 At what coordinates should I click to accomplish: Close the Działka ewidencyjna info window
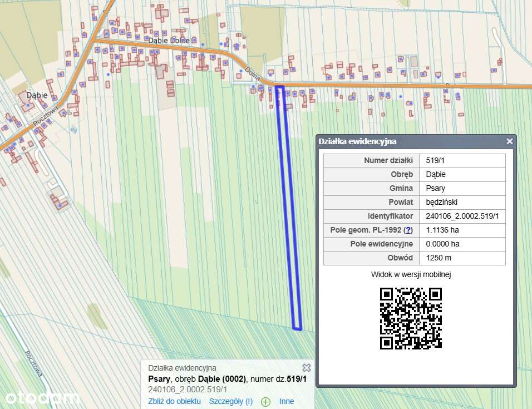point(509,141)
